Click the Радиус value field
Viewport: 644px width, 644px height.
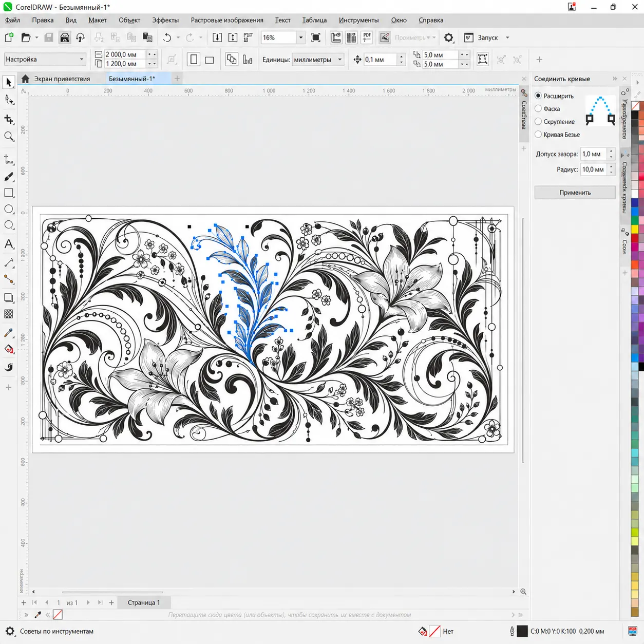pos(594,169)
